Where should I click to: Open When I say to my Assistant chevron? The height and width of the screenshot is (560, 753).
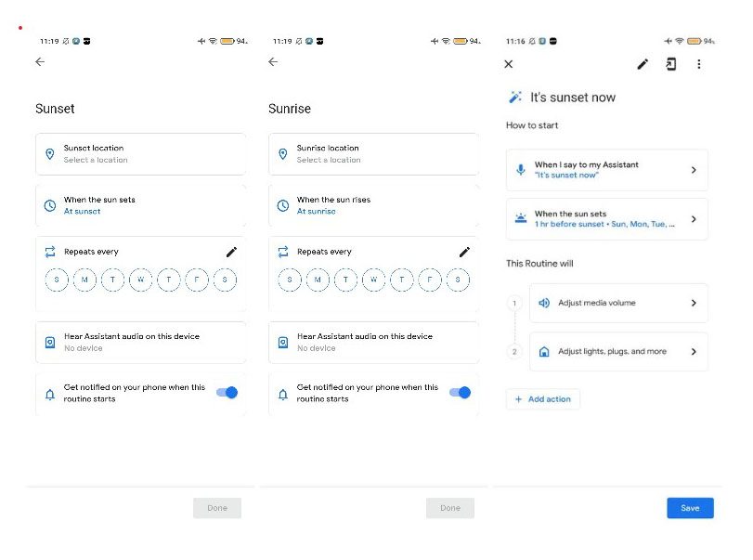click(x=694, y=170)
